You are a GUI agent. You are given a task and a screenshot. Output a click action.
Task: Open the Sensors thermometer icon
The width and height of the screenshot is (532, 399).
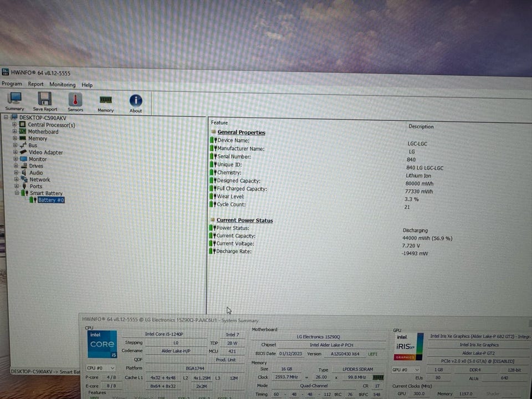pyautogui.click(x=75, y=100)
